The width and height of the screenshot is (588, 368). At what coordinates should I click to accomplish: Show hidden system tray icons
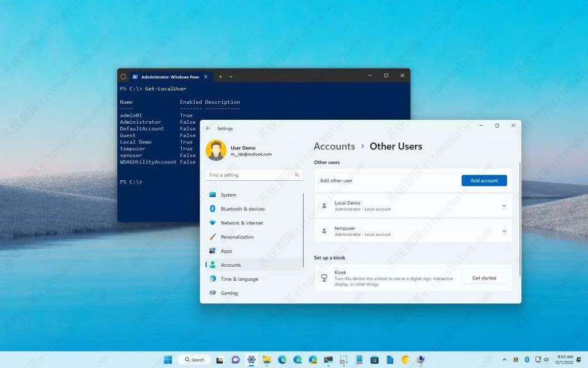(x=505, y=360)
